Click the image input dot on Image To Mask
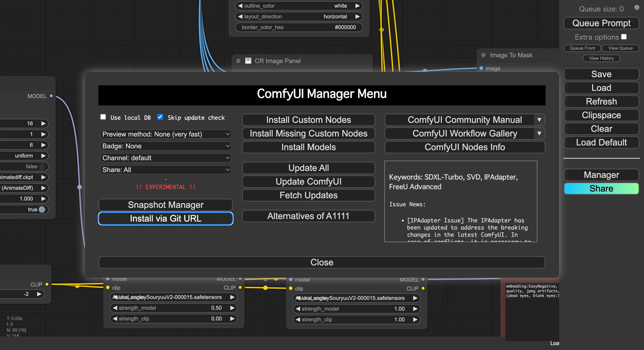Image resolution: width=644 pixels, height=350 pixels. [481, 68]
